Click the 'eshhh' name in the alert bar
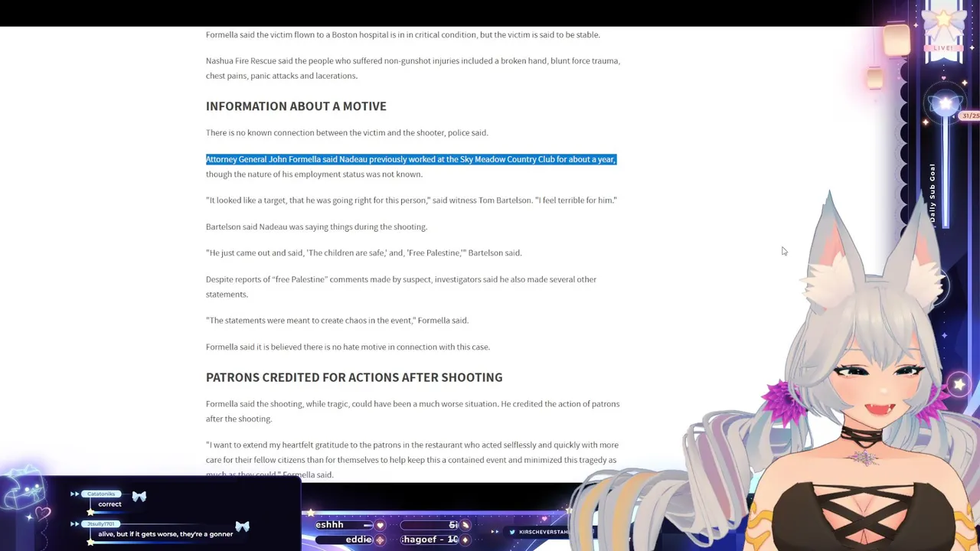The height and width of the screenshot is (551, 980). 329,525
